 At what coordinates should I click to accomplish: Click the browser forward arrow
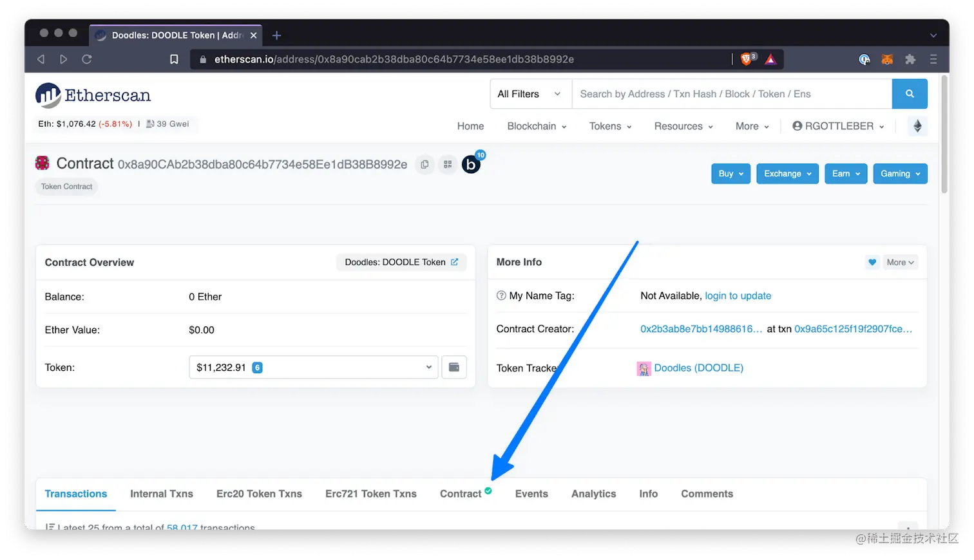click(x=63, y=59)
